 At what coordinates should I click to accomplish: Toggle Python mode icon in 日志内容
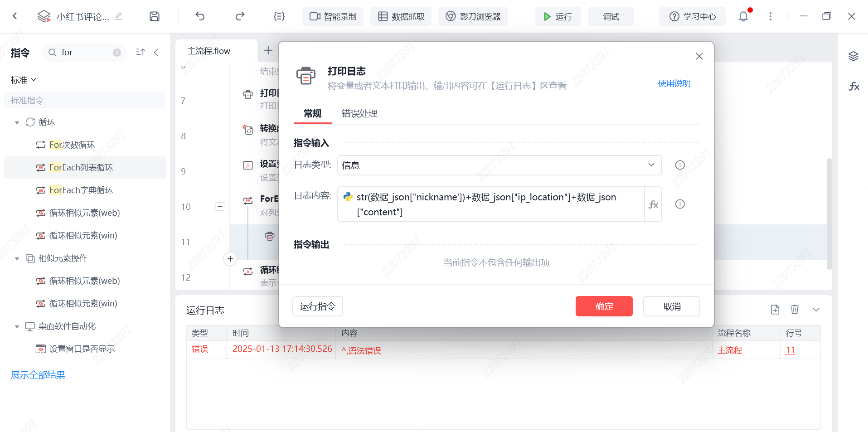coord(348,197)
